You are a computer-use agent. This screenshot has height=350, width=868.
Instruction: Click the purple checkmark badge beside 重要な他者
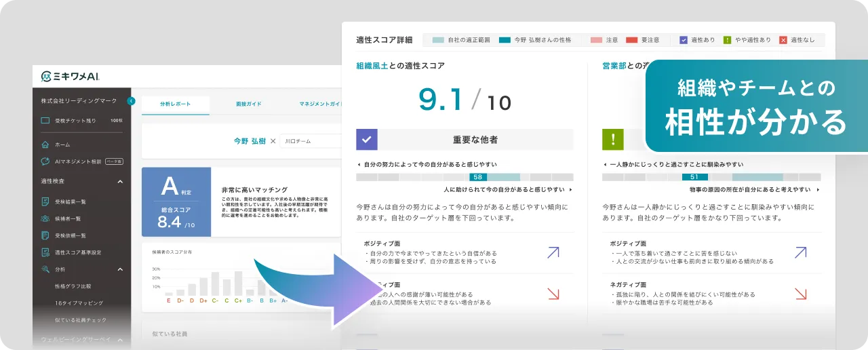click(367, 140)
